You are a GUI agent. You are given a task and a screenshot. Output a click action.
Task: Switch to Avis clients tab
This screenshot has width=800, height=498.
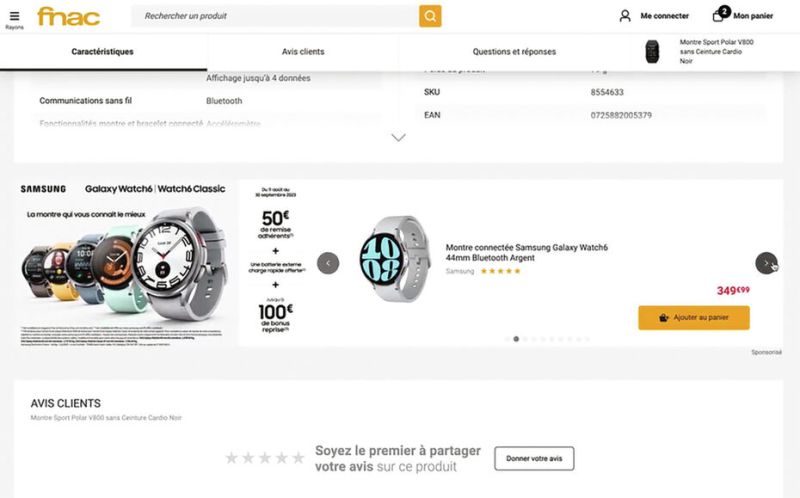tap(303, 51)
